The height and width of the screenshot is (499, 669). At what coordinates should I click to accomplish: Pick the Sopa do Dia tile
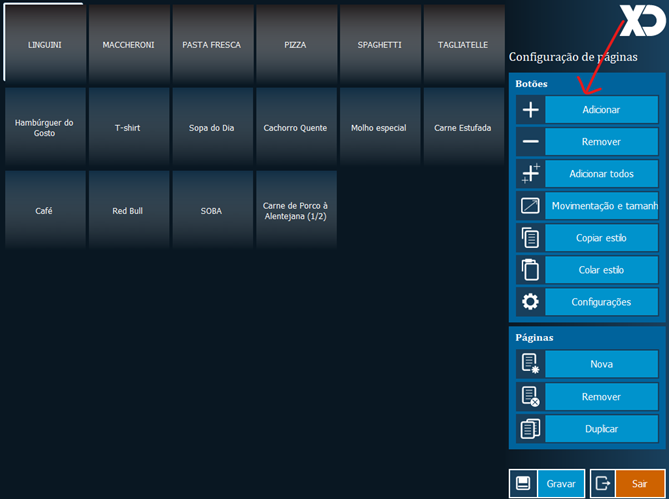click(211, 128)
